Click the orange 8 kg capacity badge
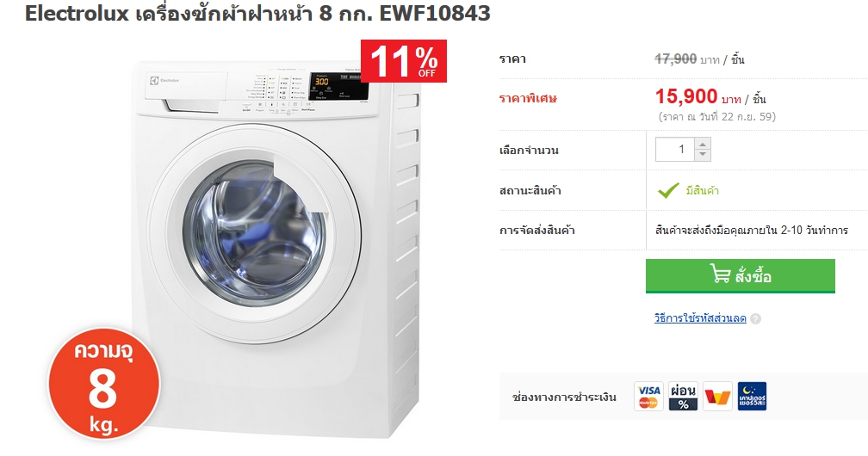 tap(104, 384)
